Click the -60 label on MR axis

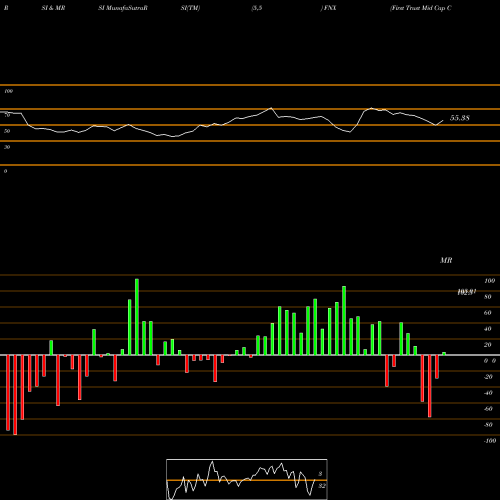[x=488, y=409]
